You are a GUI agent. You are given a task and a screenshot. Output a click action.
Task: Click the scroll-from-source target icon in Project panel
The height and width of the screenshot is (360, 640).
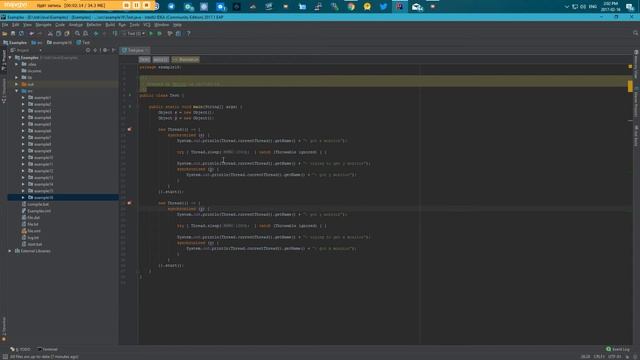click(x=88, y=50)
